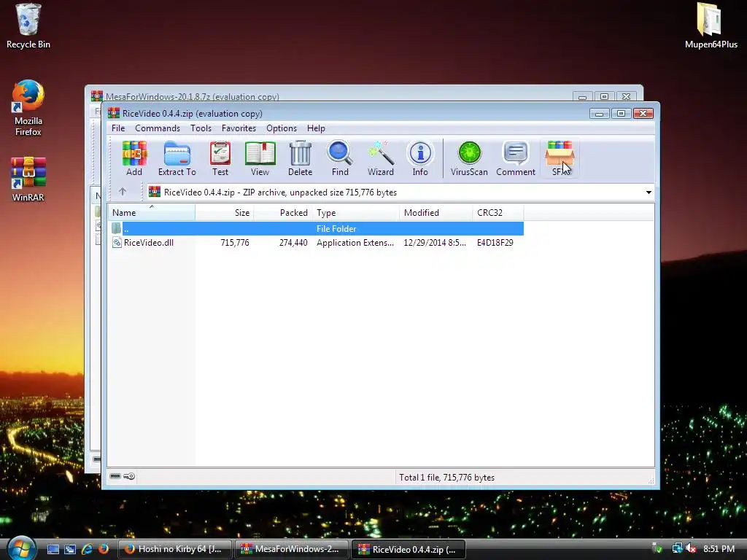Click the drive icon in status bar

pyautogui.click(x=115, y=476)
